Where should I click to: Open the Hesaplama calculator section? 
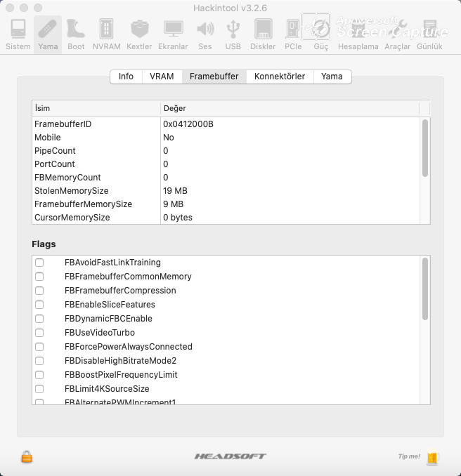click(358, 34)
